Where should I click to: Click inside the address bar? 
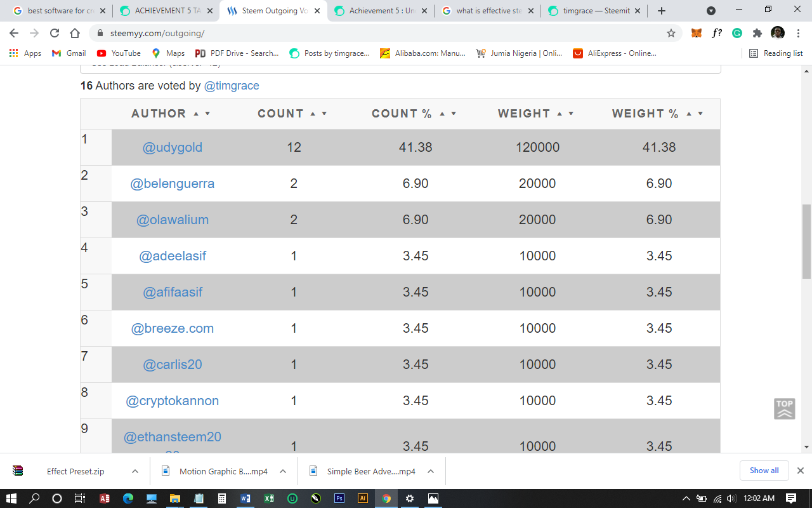(x=254, y=32)
